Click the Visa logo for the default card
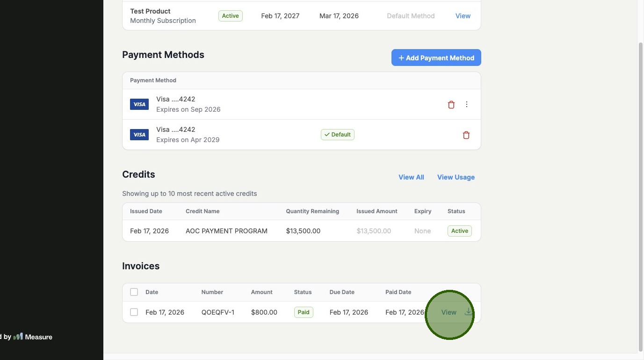644x360 pixels. pyautogui.click(x=139, y=135)
